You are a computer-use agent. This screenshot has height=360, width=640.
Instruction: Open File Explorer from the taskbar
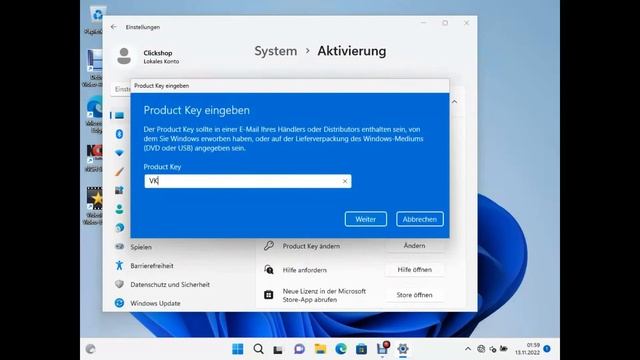320,349
